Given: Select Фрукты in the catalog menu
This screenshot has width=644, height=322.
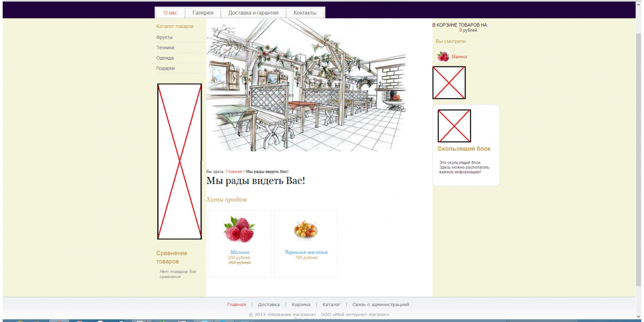Looking at the screenshot, I should coord(164,38).
